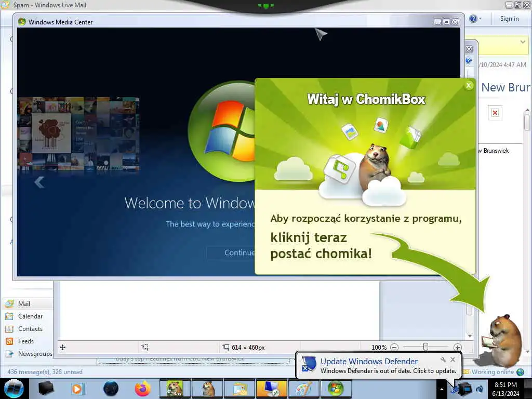Open the Defender notification wrench options
This screenshot has height=399, width=532.
[x=443, y=360]
